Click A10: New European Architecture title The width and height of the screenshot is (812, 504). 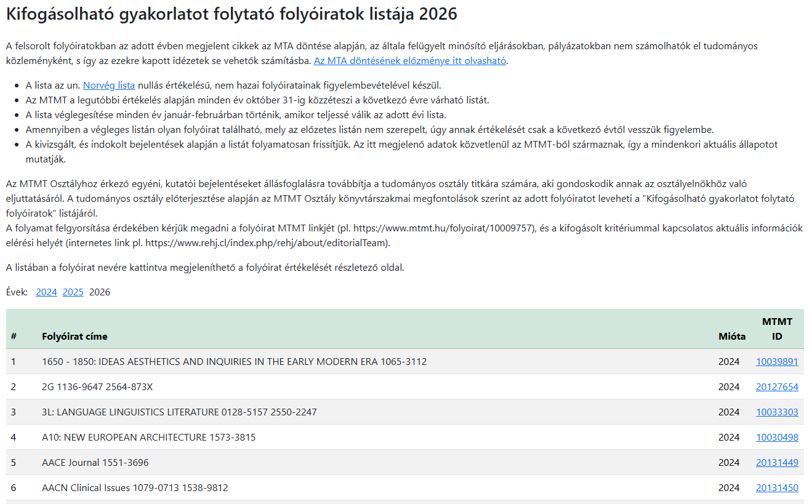coord(148,437)
